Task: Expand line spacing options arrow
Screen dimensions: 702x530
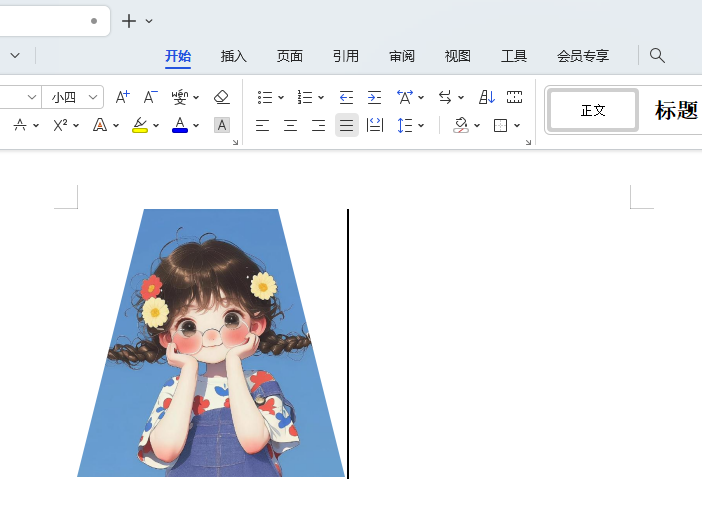Action: pyautogui.click(x=421, y=126)
